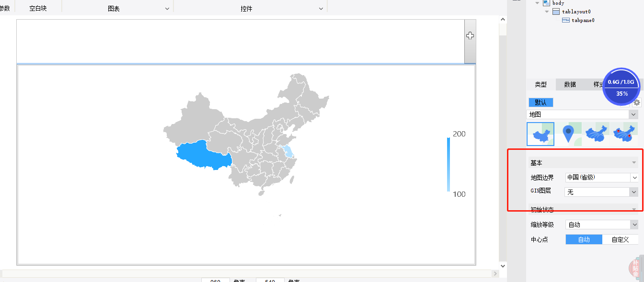The width and height of the screenshot is (644, 282).
Task: Click the 默认 button
Action: pos(541,102)
